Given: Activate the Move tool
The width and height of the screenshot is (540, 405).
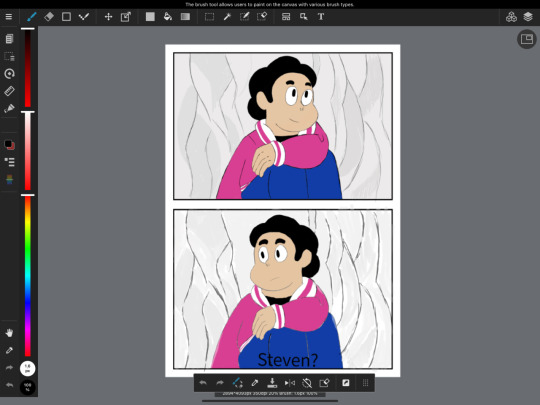Looking at the screenshot, I should tap(108, 17).
